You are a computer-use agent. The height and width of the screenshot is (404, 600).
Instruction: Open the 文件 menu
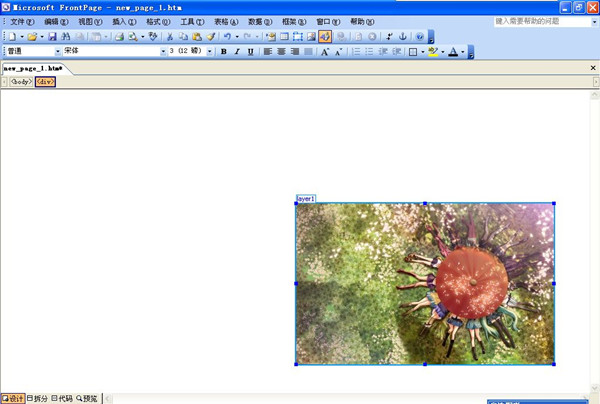[22, 22]
